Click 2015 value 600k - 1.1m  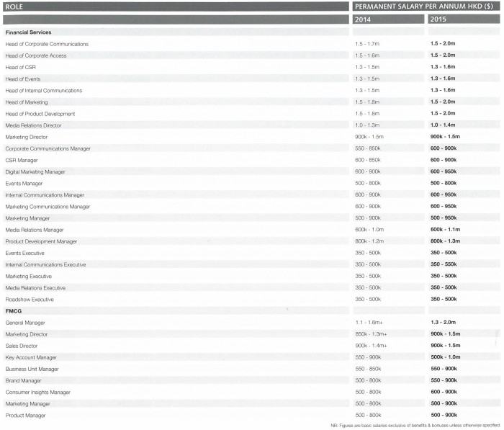click(445, 229)
